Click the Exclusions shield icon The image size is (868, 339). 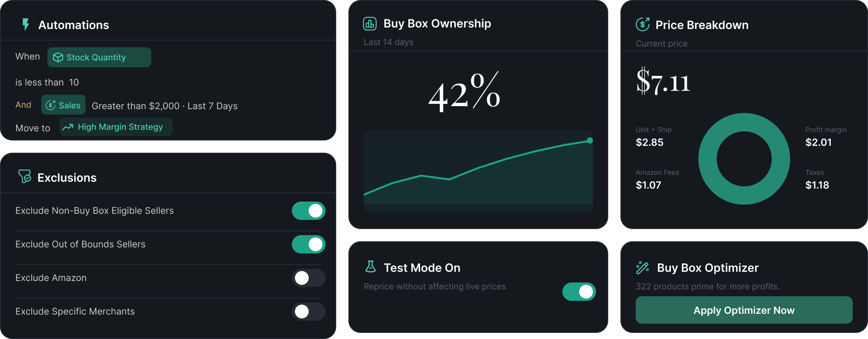pos(25,176)
